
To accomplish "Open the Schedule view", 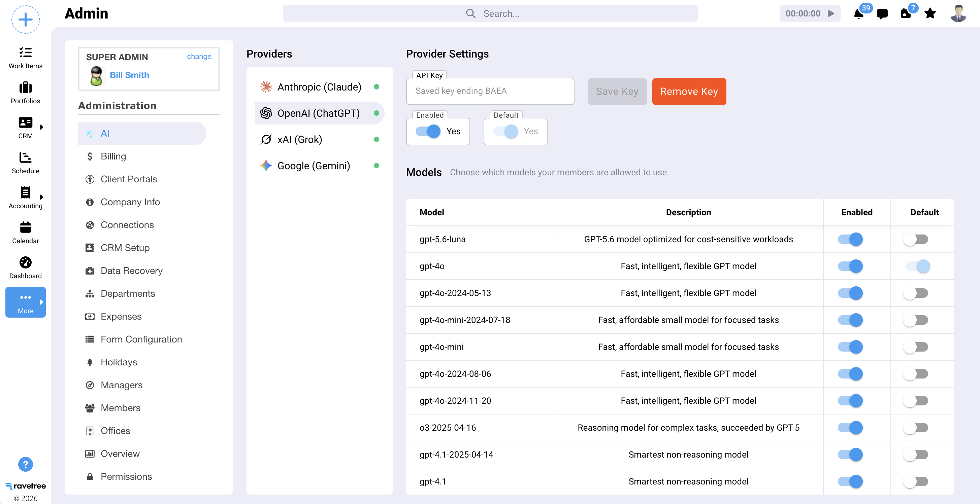I will [x=26, y=163].
